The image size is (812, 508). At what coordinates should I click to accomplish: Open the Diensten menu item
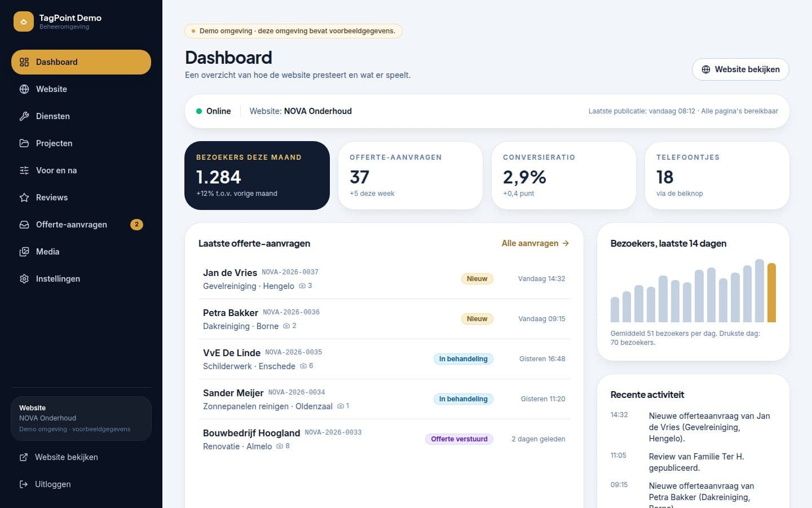(81, 116)
